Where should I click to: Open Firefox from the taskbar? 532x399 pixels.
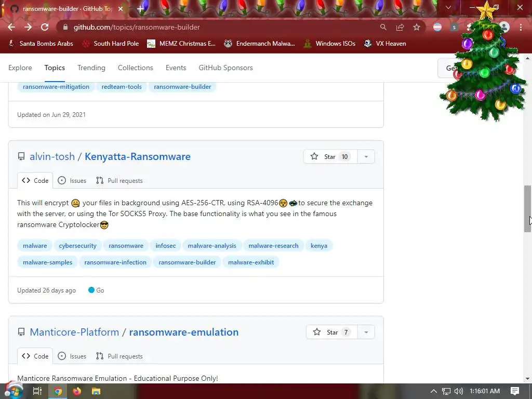click(x=77, y=391)
